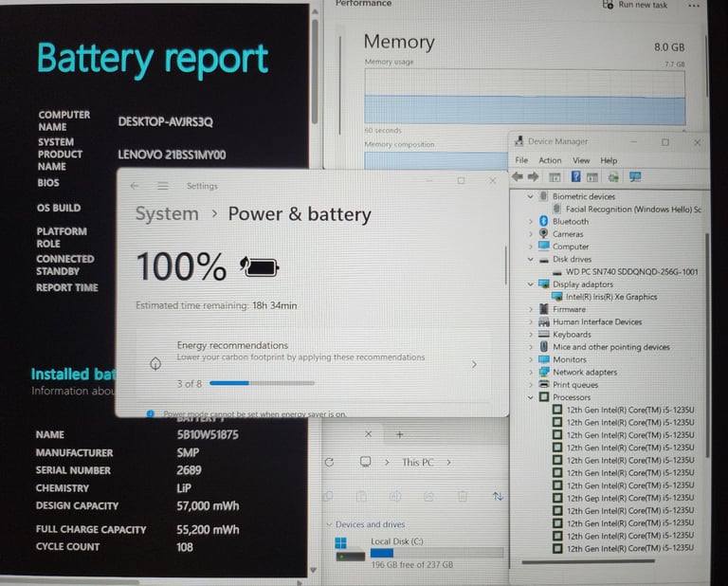728x586 pixels.
Task: Click chevron on Energy recommendations row
Action: tap(474, 364)
